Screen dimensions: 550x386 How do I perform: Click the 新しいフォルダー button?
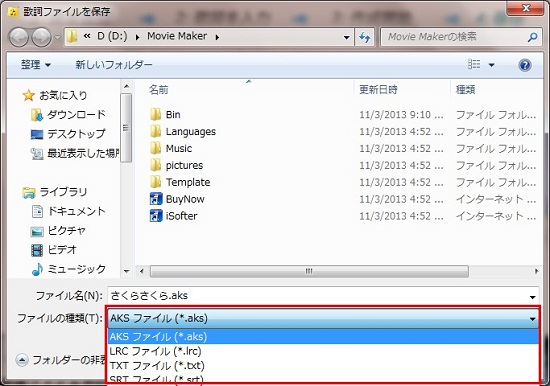114,65
